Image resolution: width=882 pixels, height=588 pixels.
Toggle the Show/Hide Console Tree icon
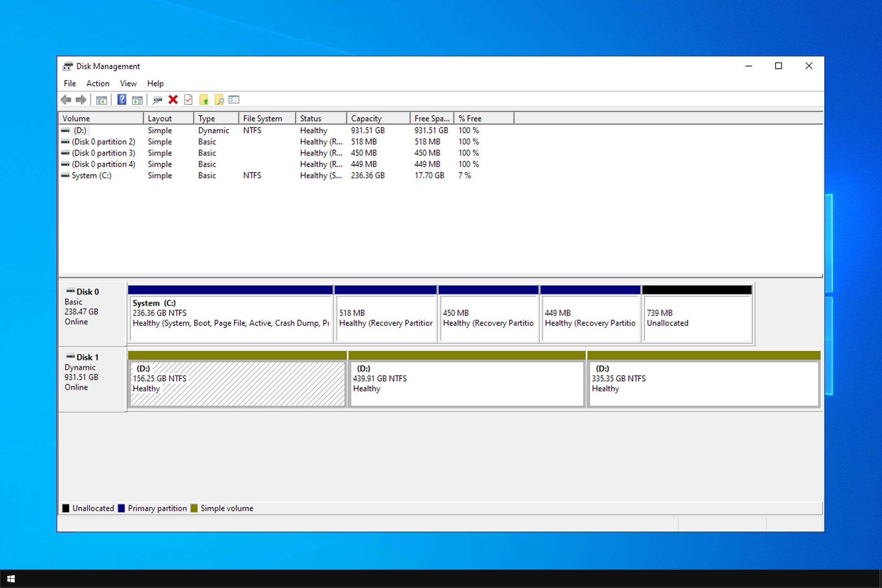coord(102,100)
